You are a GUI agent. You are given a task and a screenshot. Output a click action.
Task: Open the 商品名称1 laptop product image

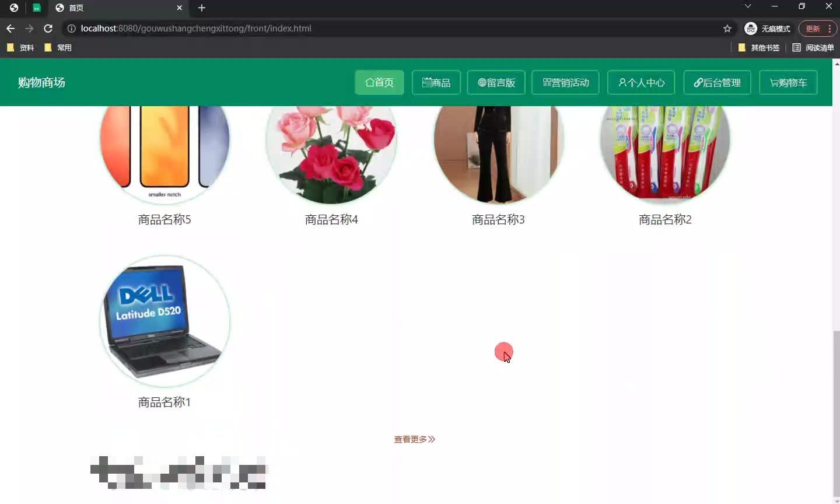164,320
